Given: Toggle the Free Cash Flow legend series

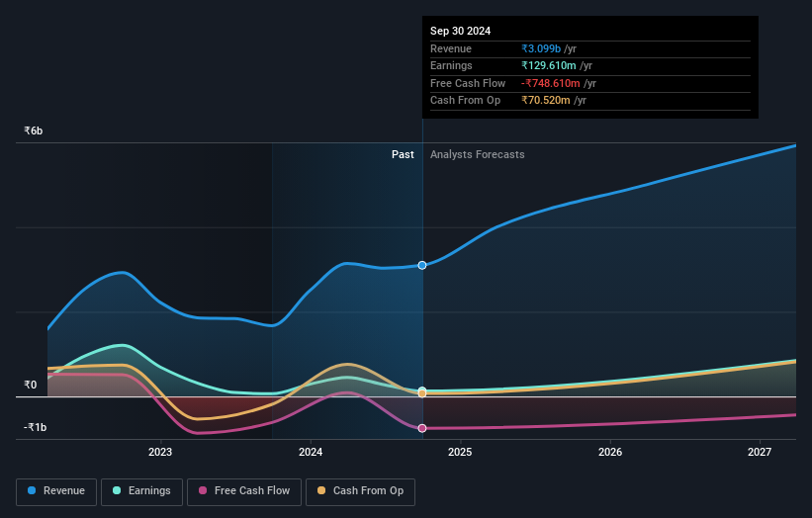Looking at the screenshot, I should click(x=244, y=491).
